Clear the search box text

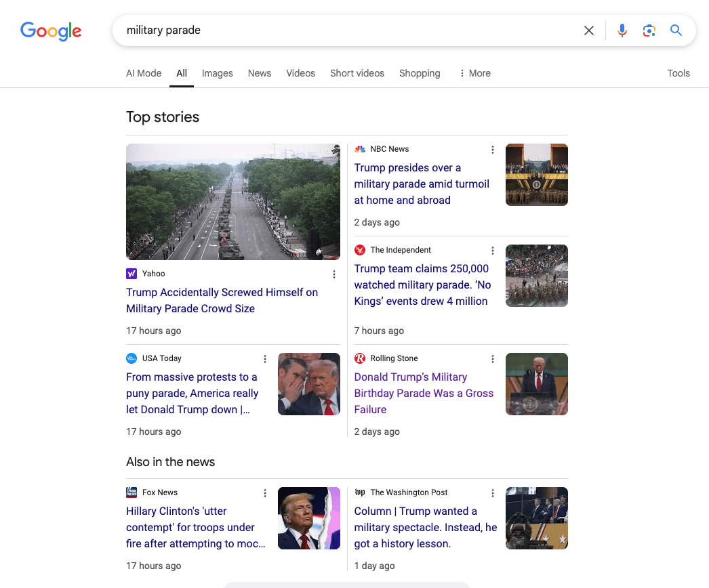(x=589, y=30)
